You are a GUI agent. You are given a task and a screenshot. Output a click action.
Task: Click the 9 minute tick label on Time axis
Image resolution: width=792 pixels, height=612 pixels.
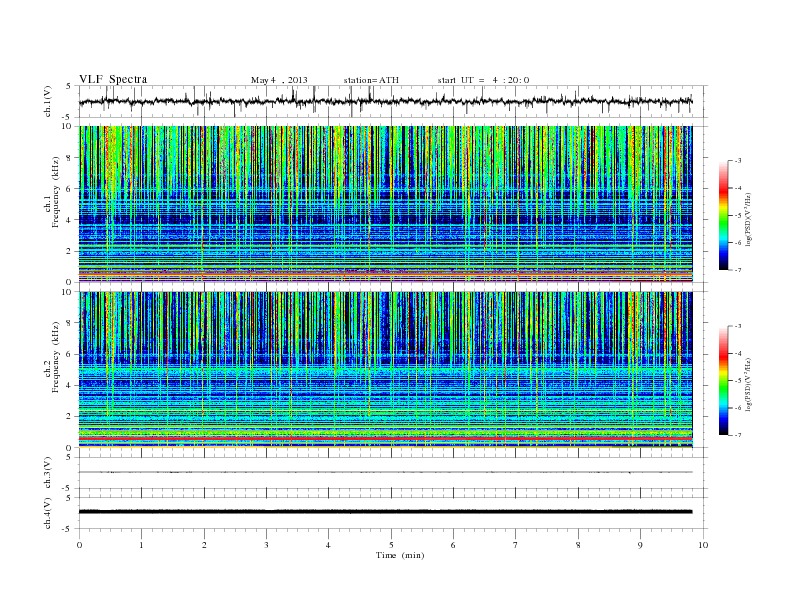pyautogui.click(x=640, y=545)
